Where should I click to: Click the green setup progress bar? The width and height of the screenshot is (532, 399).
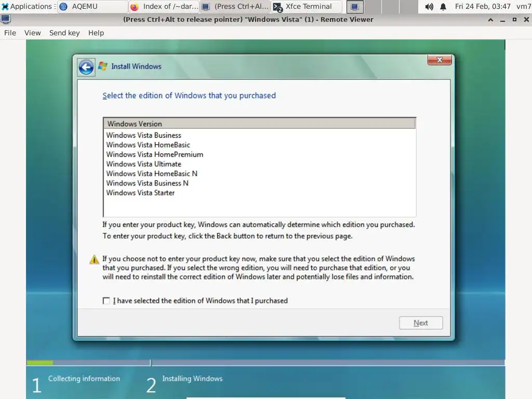[x=39, y=363]
